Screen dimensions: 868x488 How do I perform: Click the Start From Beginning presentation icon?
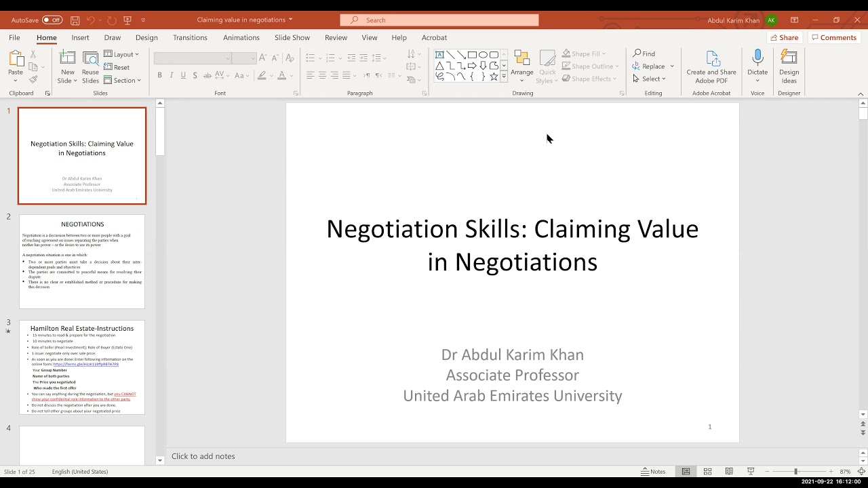(x=127, y=20)
